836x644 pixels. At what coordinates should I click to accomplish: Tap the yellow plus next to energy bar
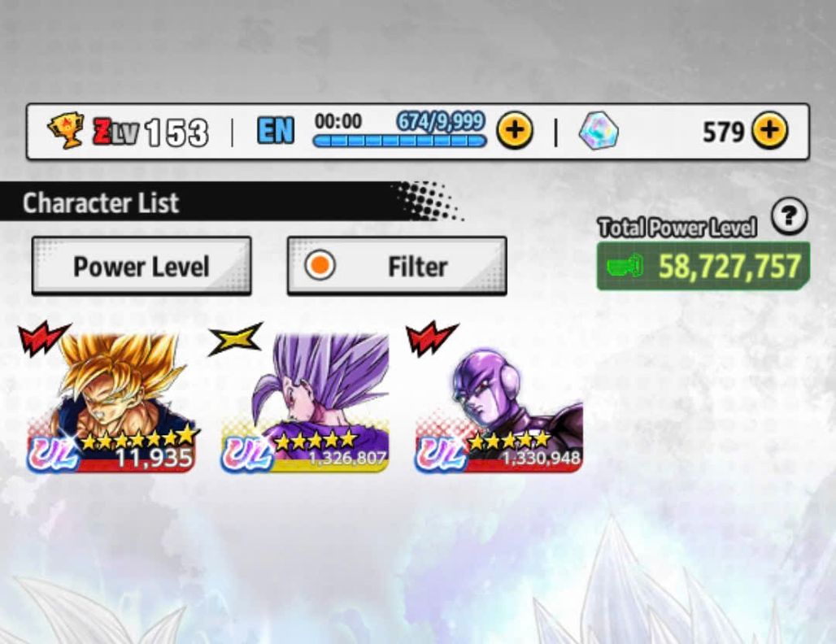pyautogui.click(x=515, y=131)
